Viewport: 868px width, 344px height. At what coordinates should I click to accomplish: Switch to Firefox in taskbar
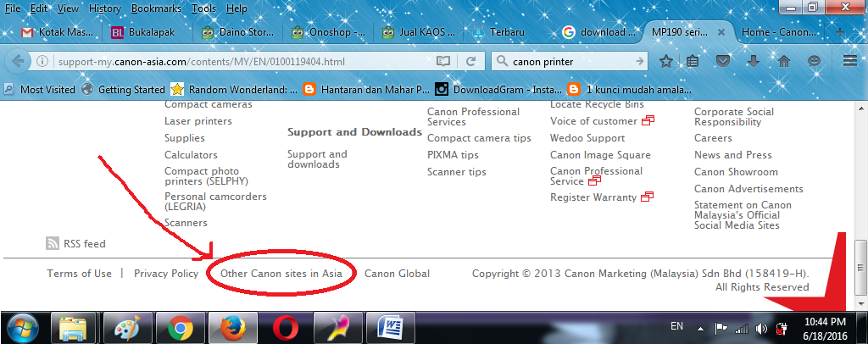pyautogui.click(x=232, y=329)
